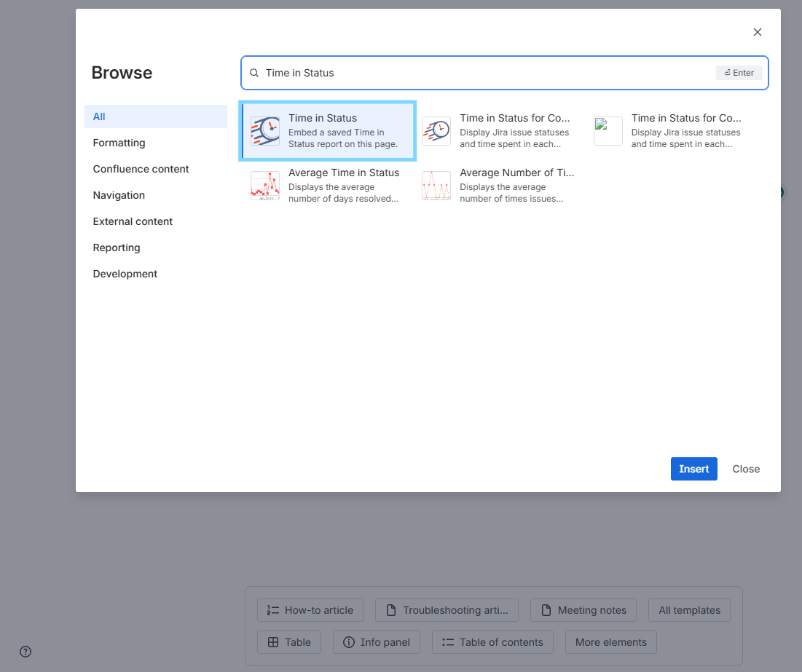Click the Enter hint in search box

click(739, 73)
